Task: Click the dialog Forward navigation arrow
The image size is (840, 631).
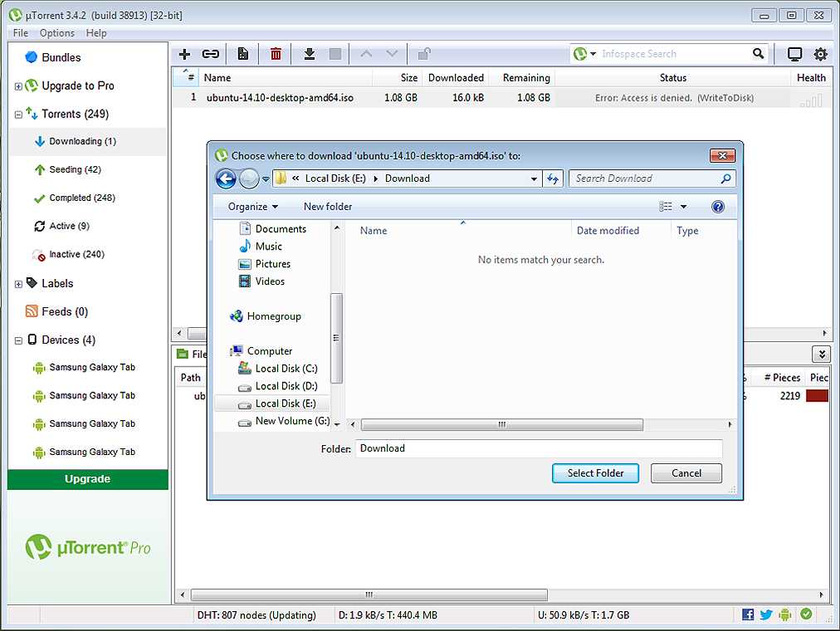Action: 249,179
